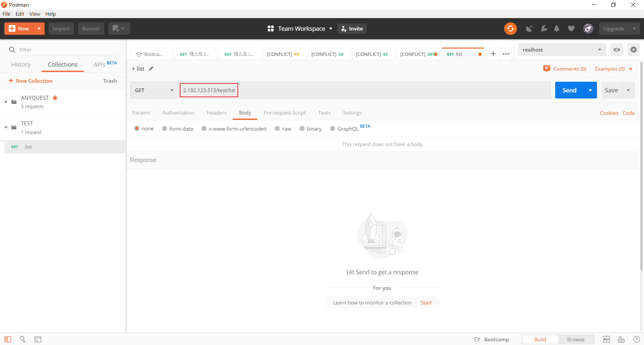Expand the Examples (0) dropdown

click(631, 69)
